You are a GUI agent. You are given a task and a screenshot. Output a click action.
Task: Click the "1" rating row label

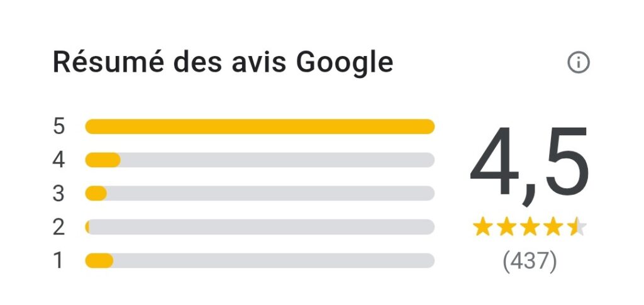point(58,260)
